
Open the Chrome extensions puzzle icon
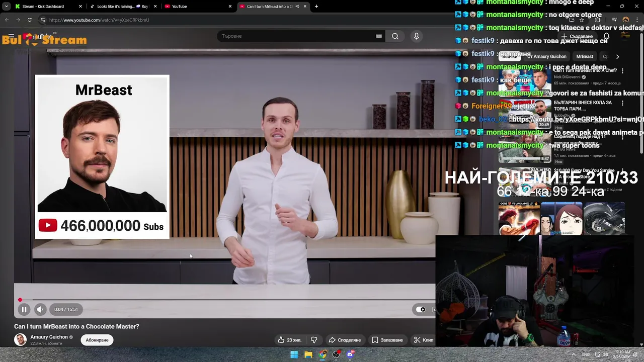[x=598, y=20]
